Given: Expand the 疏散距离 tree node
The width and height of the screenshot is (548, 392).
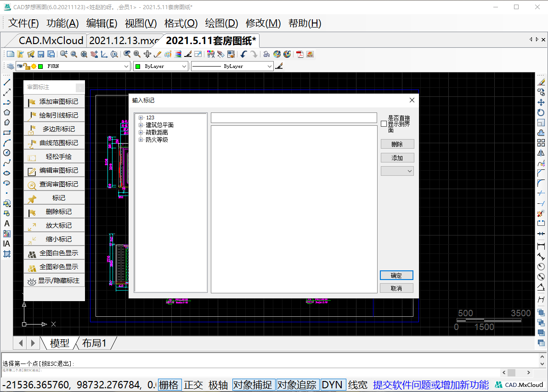Looking at the screenshot, I should 141,132.
